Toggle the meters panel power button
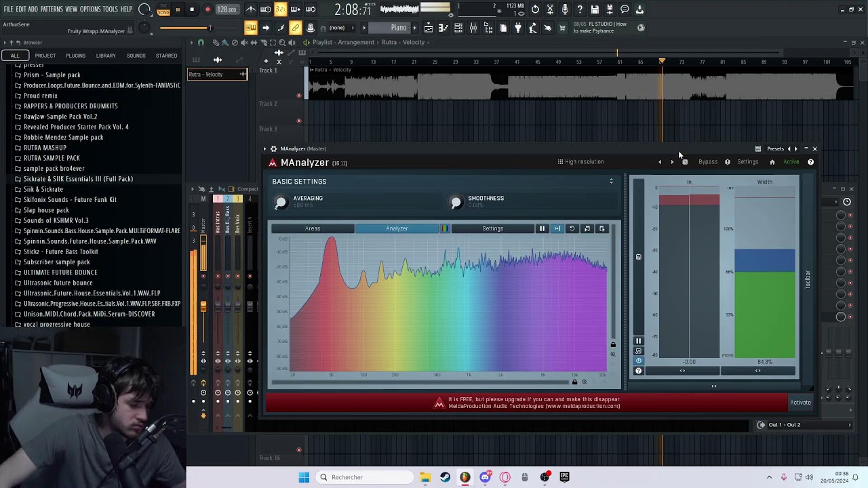This screenshot has height=488, width=868. tap(638, 361)
